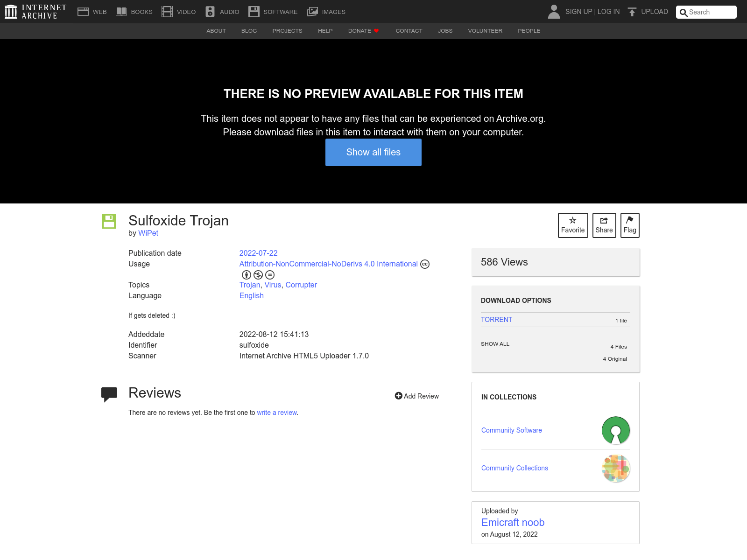Open the Help menu item

325,31
